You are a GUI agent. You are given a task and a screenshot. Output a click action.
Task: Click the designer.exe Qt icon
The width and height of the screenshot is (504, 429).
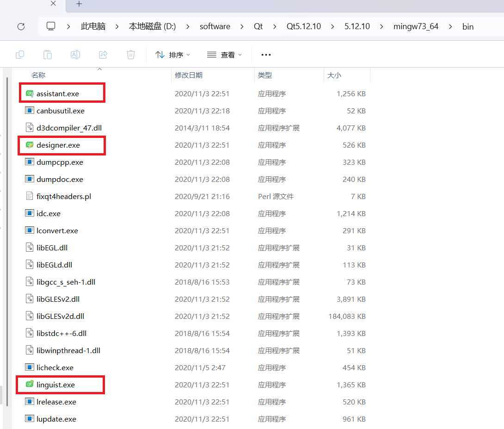point(30,145)
